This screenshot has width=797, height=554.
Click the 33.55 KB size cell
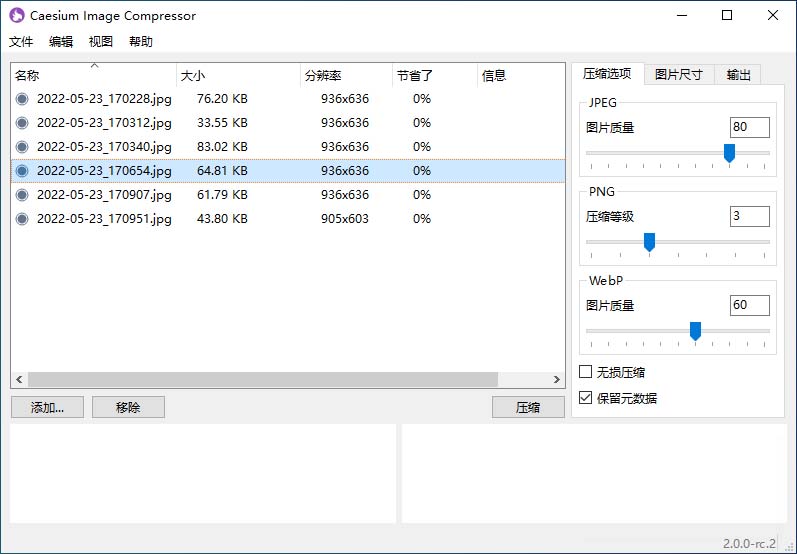(x=222, y=122)
